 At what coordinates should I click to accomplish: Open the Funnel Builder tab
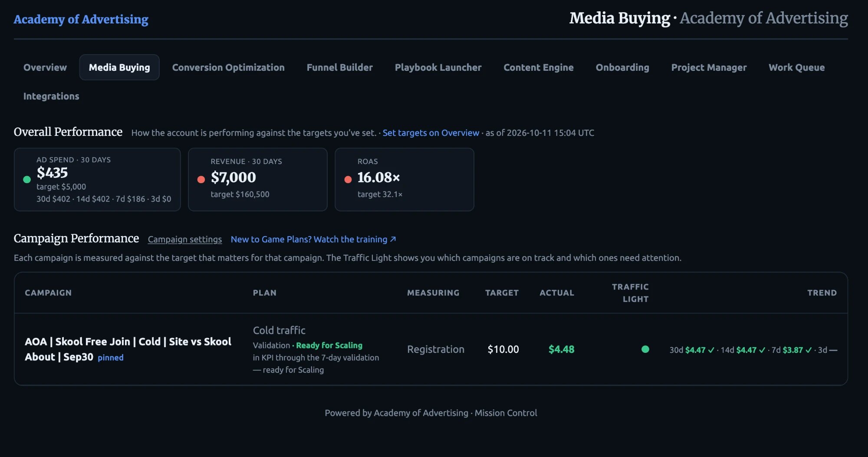(x=340, y=67)
